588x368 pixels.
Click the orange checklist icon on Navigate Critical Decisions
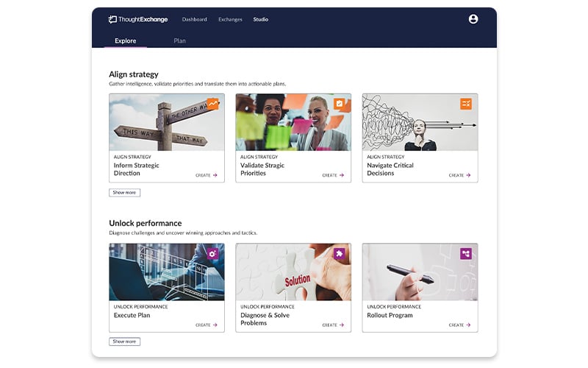(466, 104)
